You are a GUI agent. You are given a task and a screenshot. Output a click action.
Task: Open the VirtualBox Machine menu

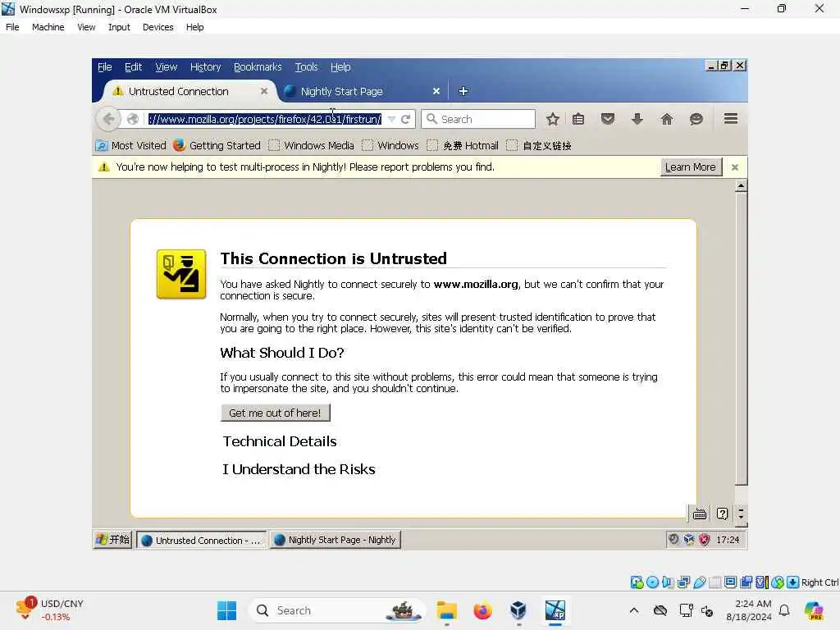(48, 27)
